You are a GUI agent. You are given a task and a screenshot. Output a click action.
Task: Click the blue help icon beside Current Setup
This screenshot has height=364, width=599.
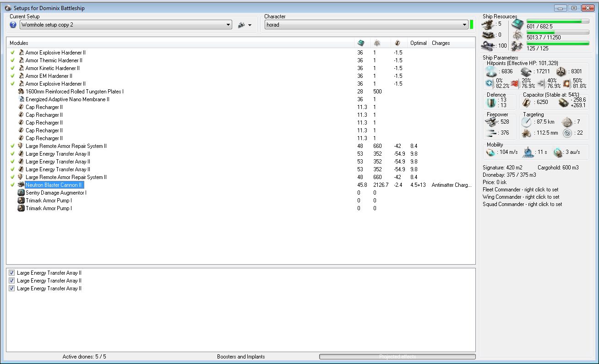coord(13,25)
